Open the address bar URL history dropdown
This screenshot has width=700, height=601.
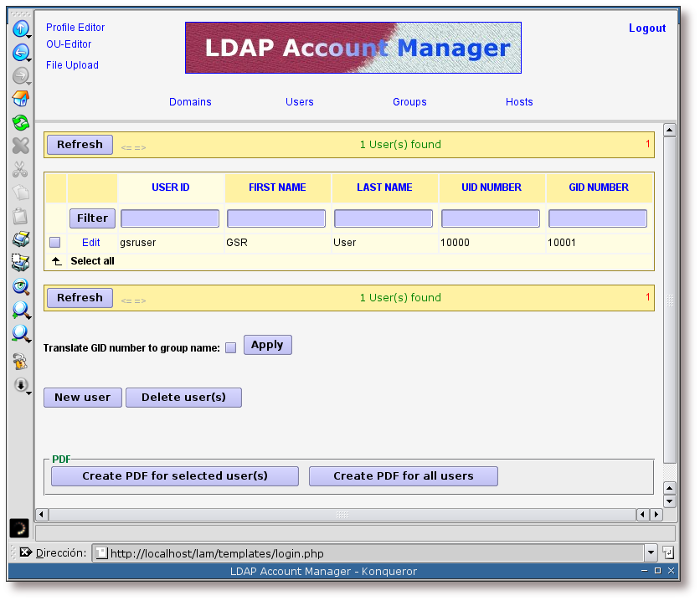(651, 553)
